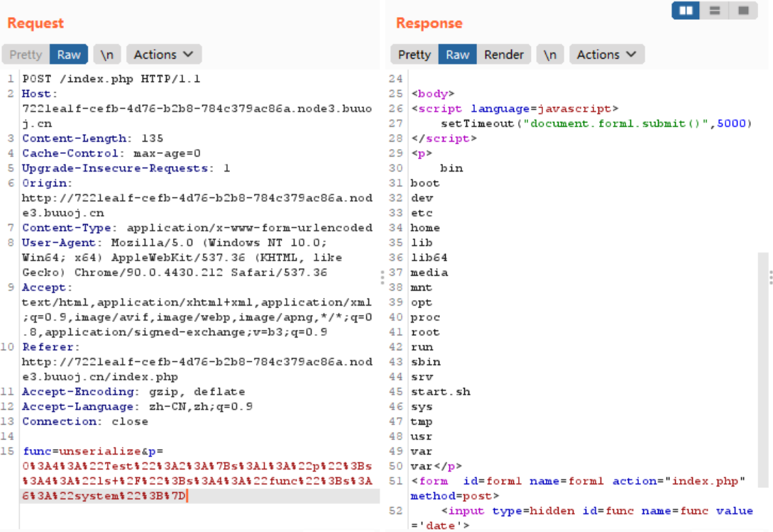
Task: Click the 'start.sh' entry in the response
Action: tap(440, 392)
